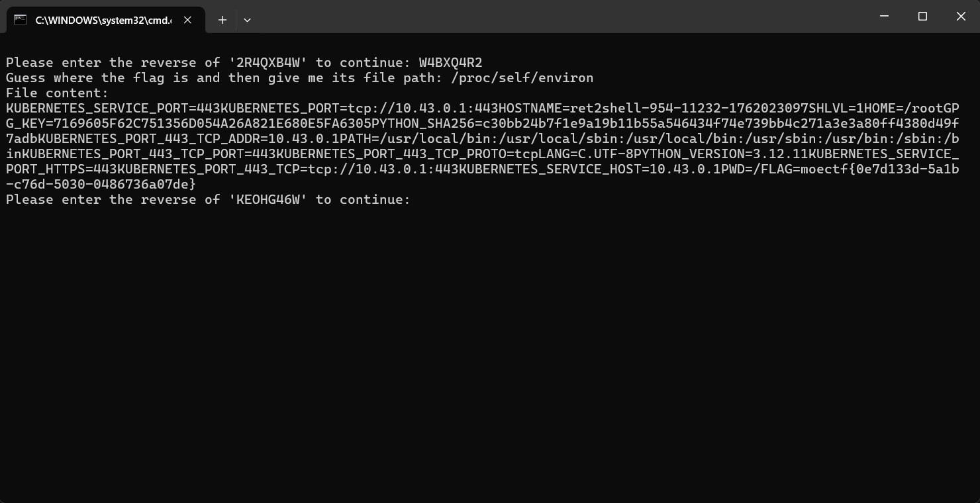The image size is (980, 503).
Task: Click the entered answer 'W4BXQ4R2'
Action: click(450, 62)
